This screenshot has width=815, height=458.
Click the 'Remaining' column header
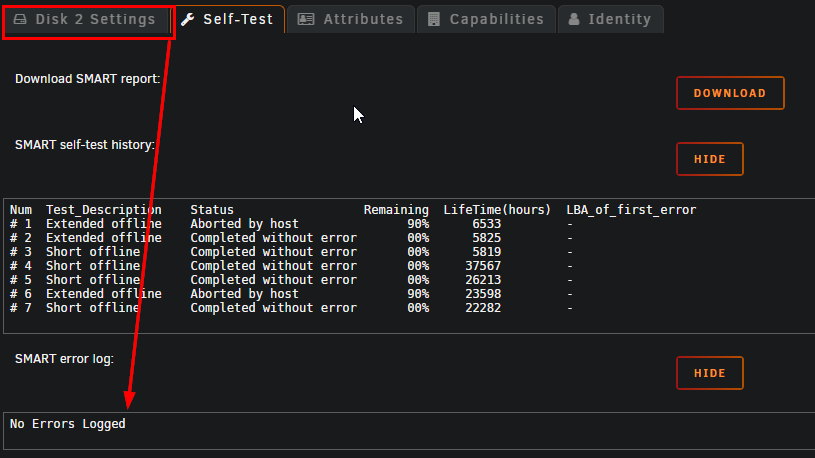(396, 210)
